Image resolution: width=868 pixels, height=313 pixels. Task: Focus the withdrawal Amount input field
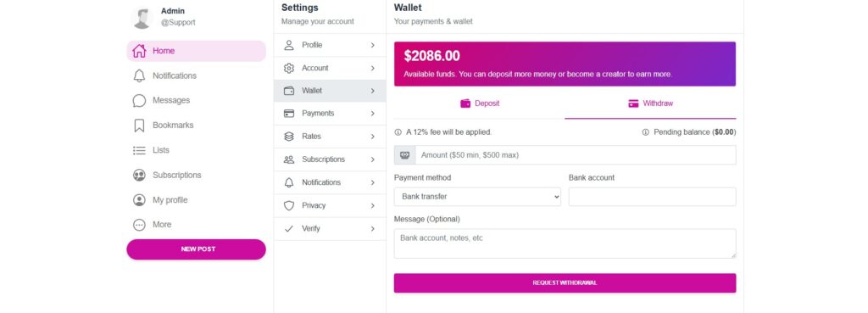tap(576, 155)
